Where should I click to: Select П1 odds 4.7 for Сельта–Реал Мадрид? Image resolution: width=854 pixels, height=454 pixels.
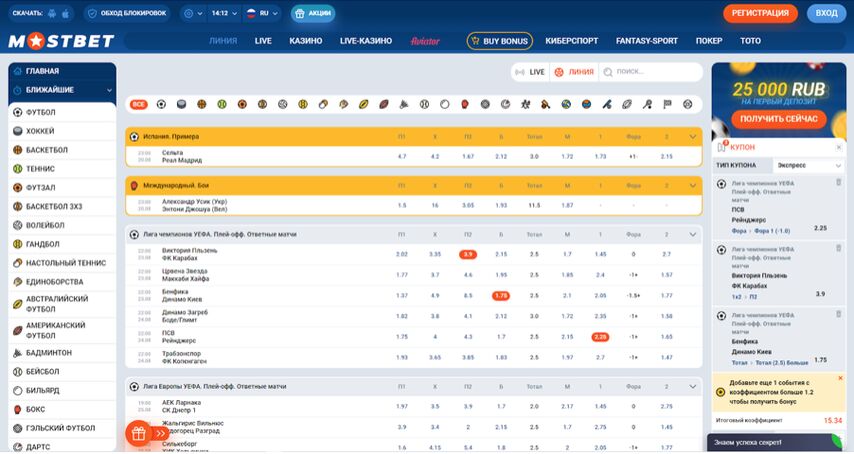click(402, 157)
